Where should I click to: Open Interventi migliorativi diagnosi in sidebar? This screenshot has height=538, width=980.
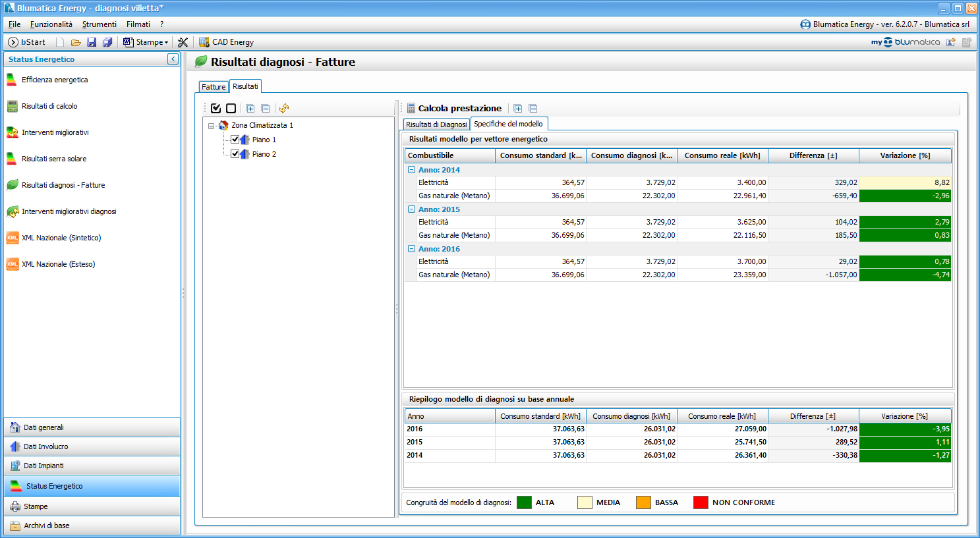[x=69, y=211]
